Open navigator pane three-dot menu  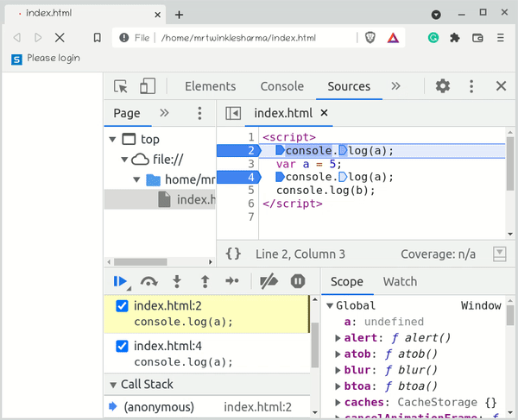(x=199, y=113)
